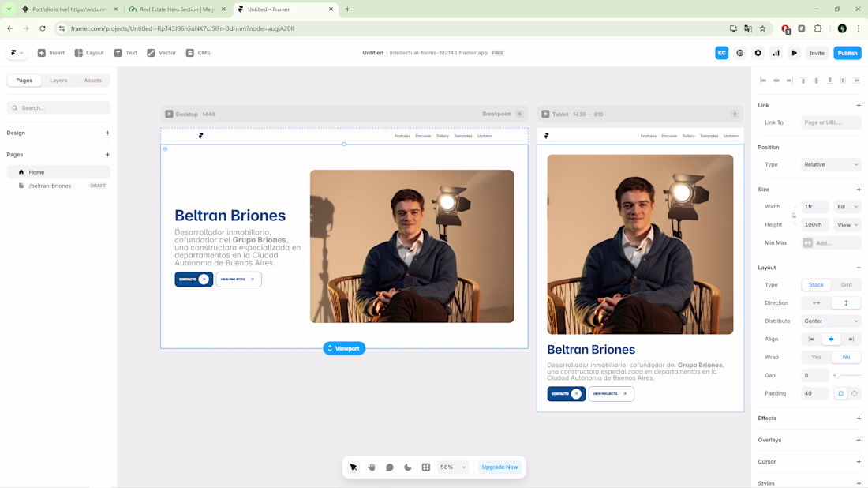Add a Breakpoint with plus icon
The height and width of the screenshot is (488, 868).
coord(519,114)
